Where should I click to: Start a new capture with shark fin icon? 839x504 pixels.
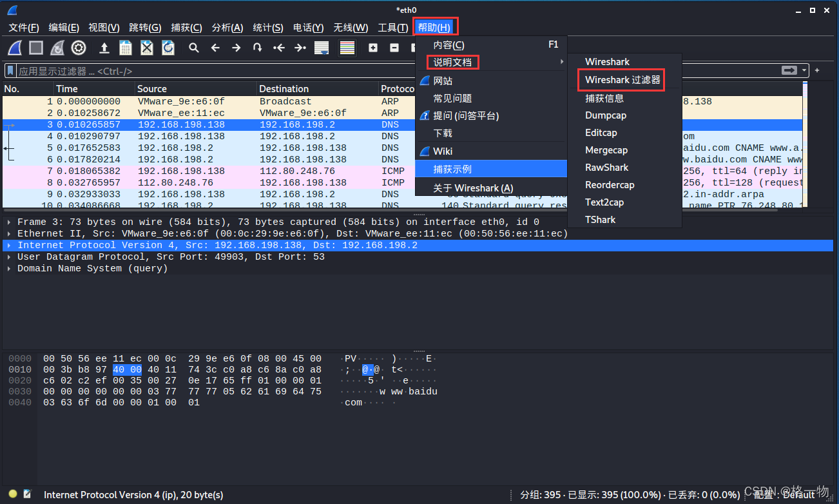(x=15, y=48)
